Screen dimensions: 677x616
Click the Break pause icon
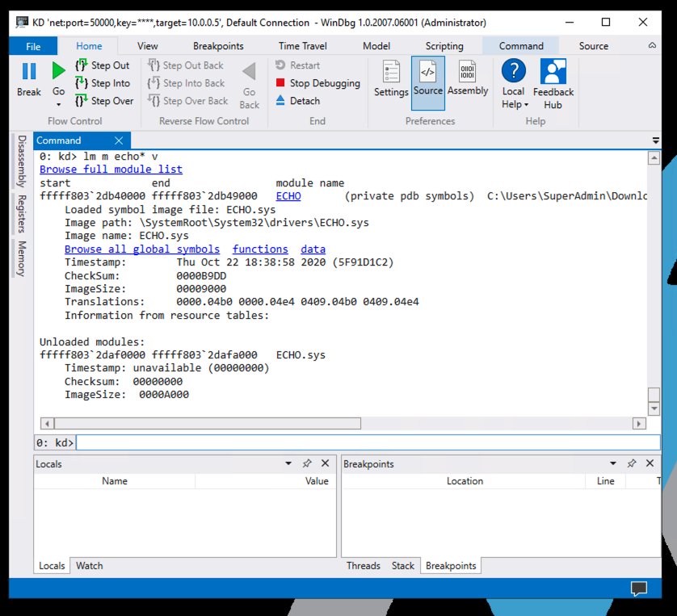(29, 72)
